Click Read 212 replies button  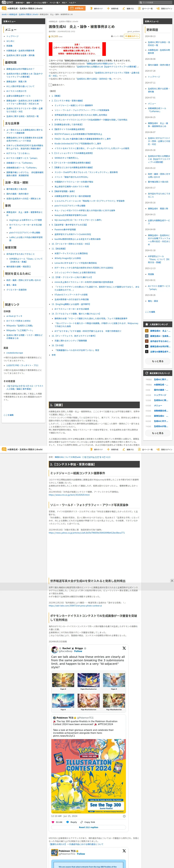88,827
